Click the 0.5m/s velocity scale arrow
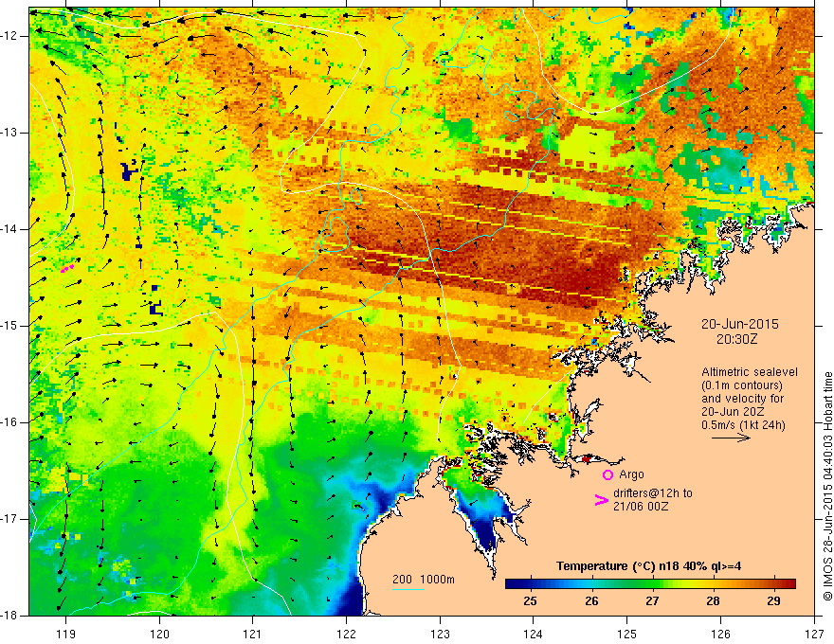Image resolution: width=834 pixels, height=644 pixels. pos(731,438)
